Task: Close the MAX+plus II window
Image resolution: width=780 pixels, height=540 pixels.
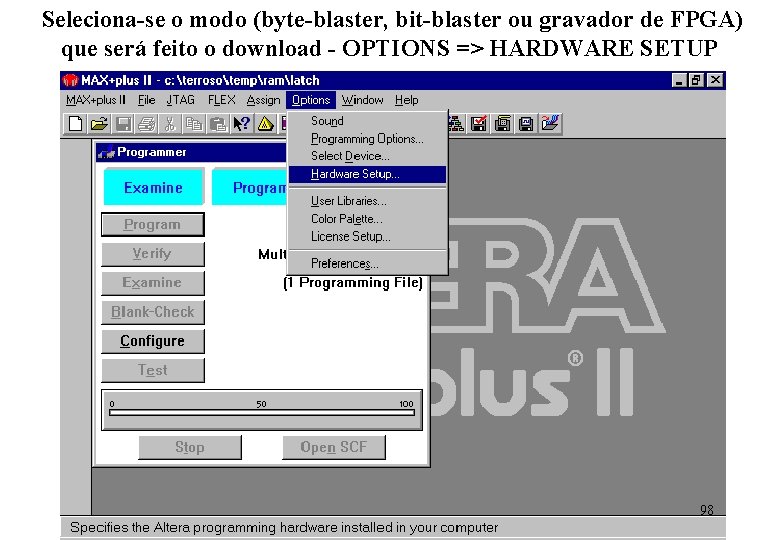Action: point(715,80)
